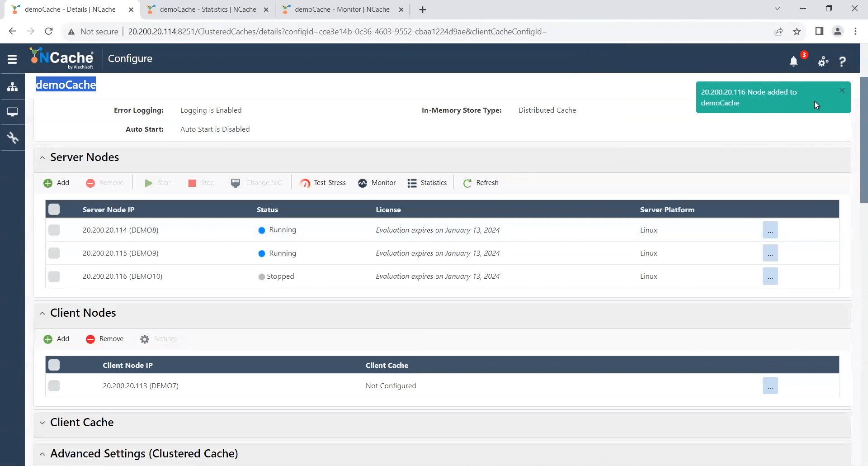Viewport: 868px width, 466px height.
Task: Click the Not secure site warning
Action: tap(93, 32)
